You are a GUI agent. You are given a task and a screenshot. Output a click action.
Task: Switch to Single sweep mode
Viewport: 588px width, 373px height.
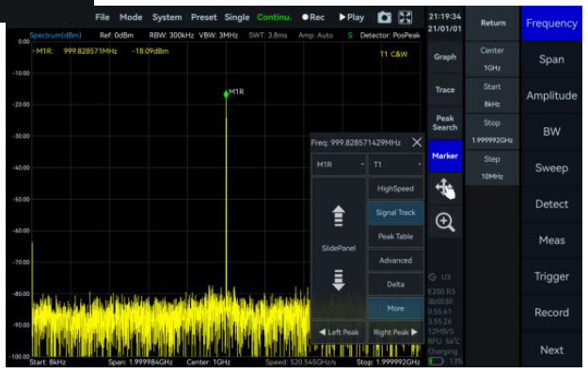[237, 17]
